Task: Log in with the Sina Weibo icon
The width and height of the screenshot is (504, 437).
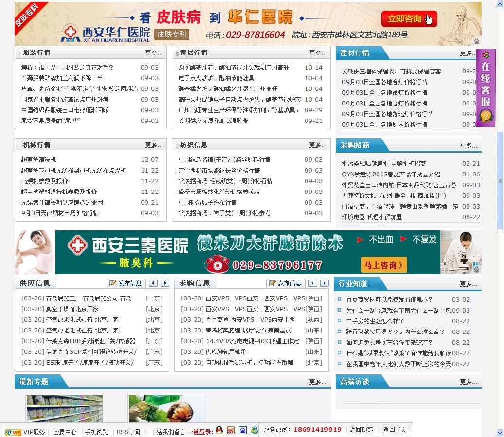Action: pos(231,430)
